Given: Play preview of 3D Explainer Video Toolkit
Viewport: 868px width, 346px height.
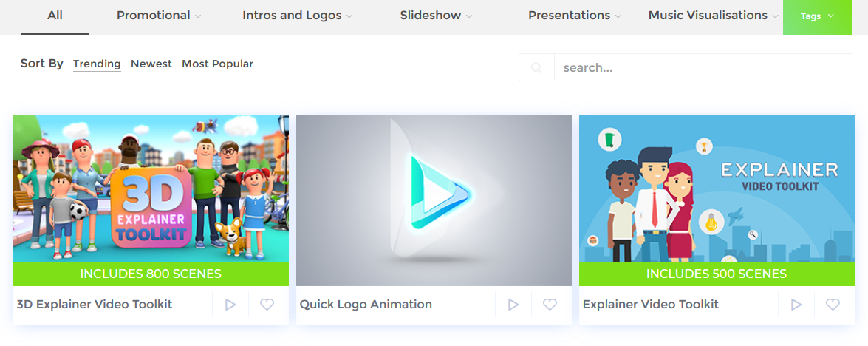Looking at the screenshot, I should pos(230,305).
